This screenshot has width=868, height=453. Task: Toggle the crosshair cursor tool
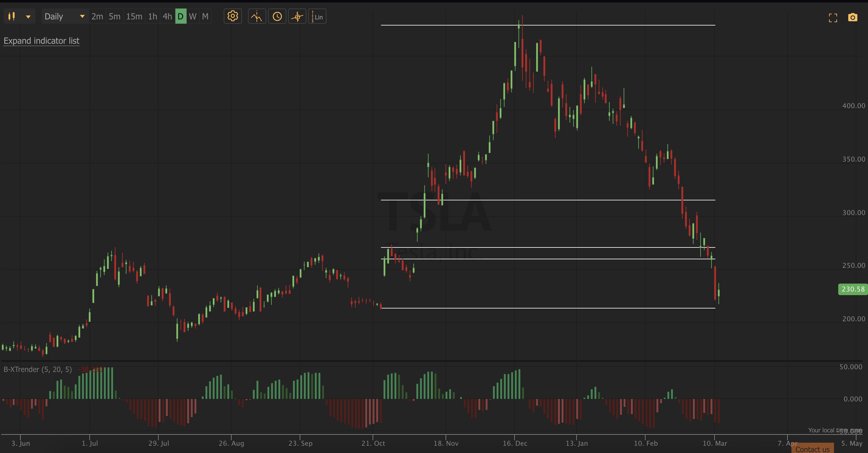click(x=297, y=16)
